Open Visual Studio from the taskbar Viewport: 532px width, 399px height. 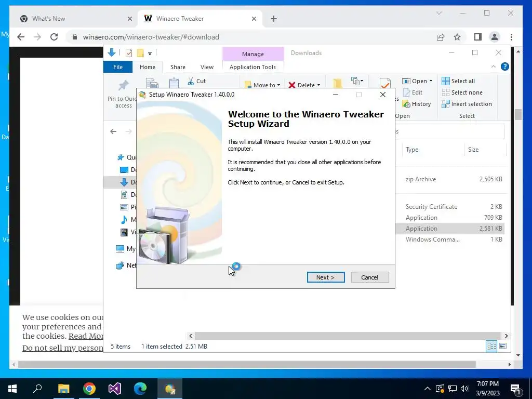pos(115,389)
